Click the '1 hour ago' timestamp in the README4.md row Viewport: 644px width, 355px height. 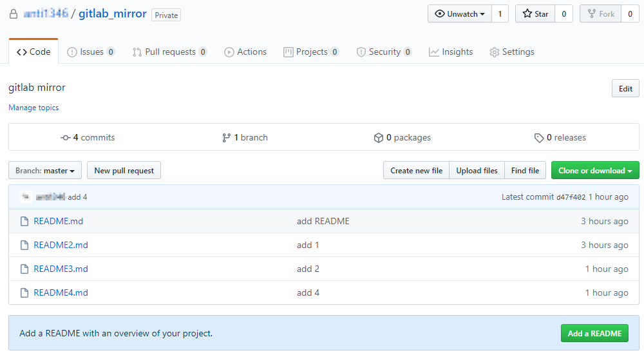pos(607,293)
